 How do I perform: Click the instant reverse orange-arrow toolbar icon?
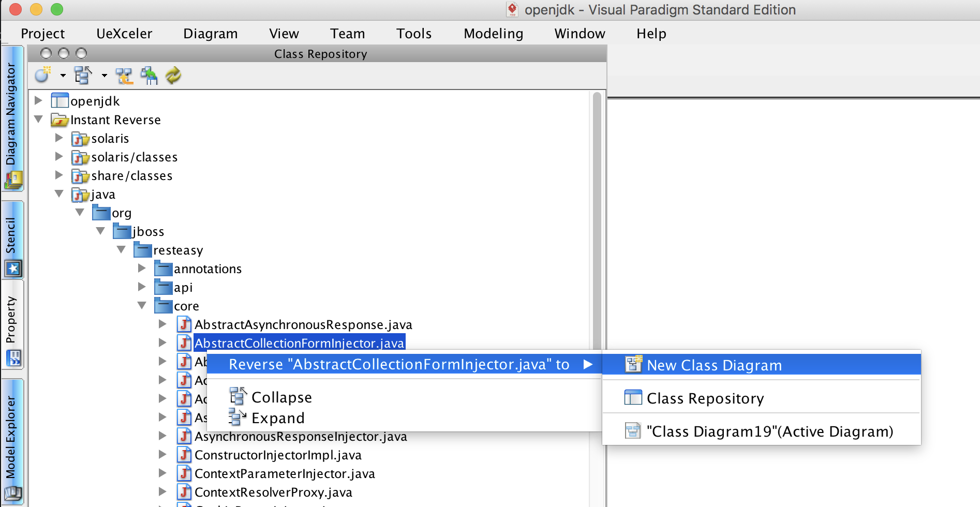click(x=124, y=76)
